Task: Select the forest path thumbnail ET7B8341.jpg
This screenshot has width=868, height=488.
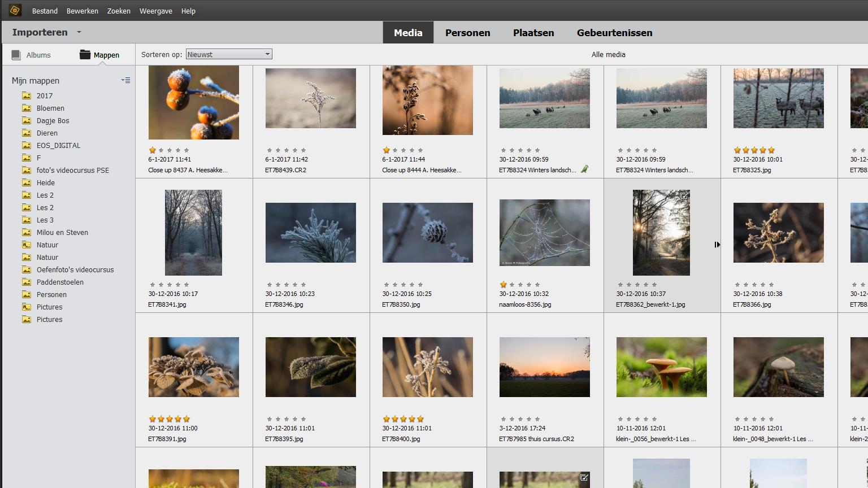Action: click(193, 233)
